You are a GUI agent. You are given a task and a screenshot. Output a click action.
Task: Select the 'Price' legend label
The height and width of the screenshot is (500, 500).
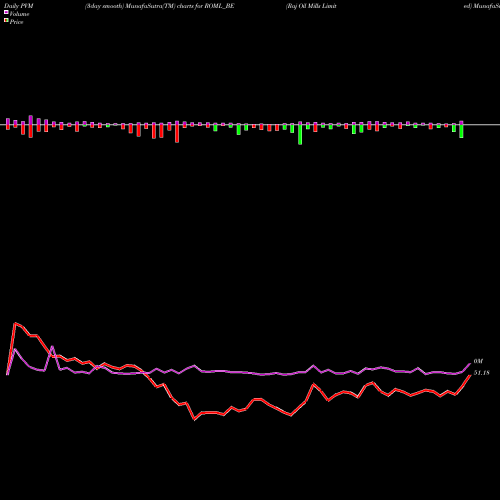pyautogui.click(x=16, y=22)
